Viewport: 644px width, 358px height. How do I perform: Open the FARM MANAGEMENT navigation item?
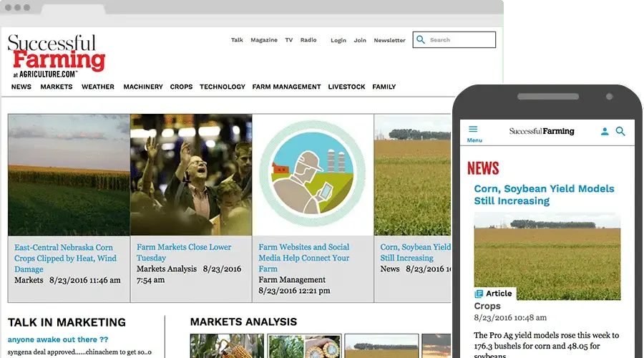pyautogui.click(x=286, y=87)
